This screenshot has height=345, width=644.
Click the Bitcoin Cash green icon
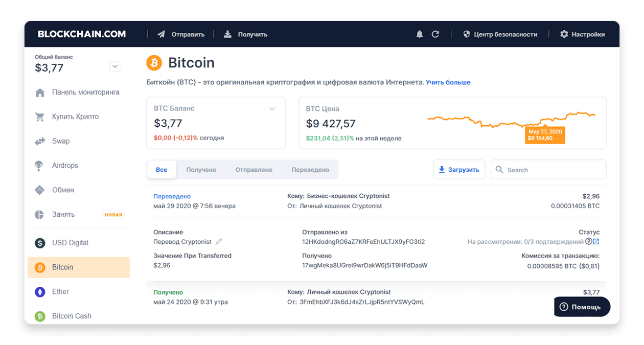40,316
